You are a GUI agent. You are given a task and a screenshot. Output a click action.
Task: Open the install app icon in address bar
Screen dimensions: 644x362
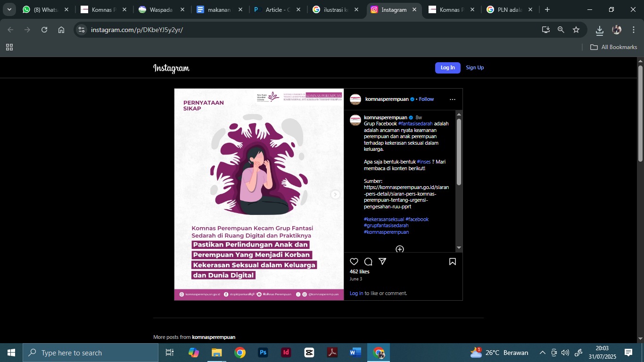(x=546, y=30)
